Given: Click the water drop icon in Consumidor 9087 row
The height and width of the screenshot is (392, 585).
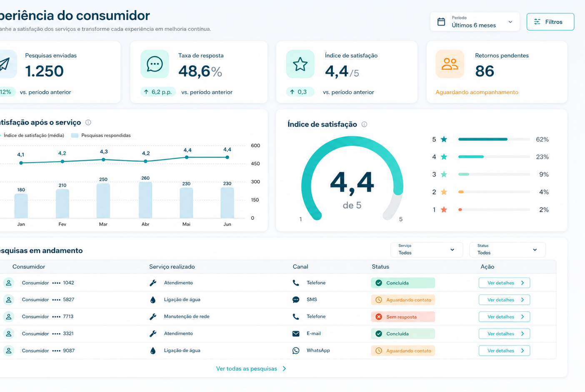Looking at the screenshot, I should click(153, 351).
